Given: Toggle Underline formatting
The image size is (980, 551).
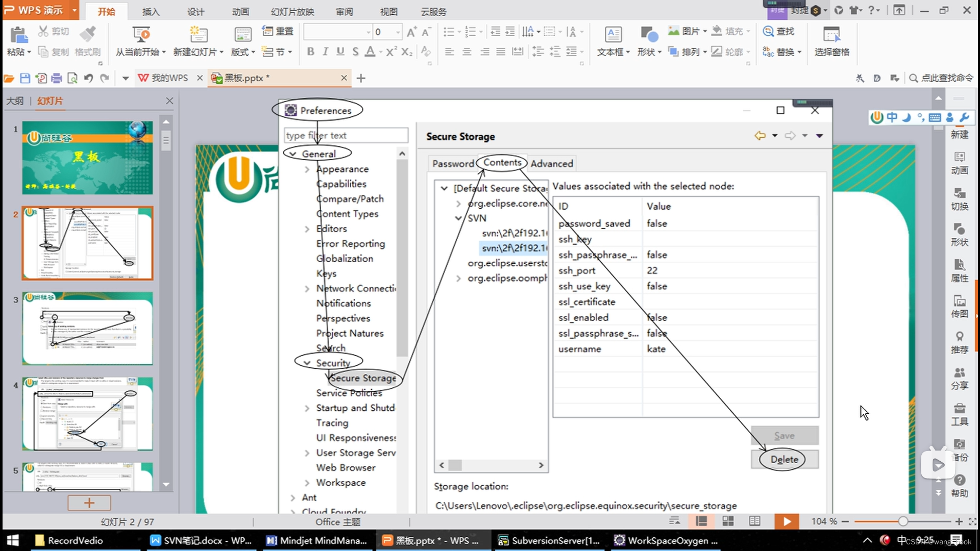Looking at the screenshot, I should click(x=340, y=52).
